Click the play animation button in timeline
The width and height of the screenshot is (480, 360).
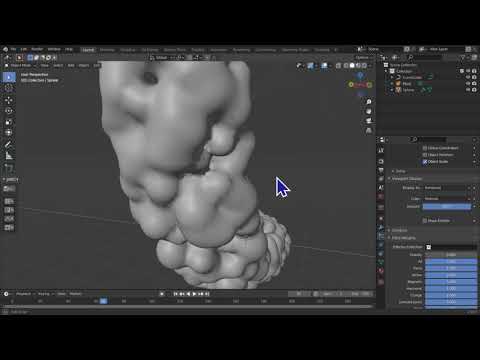pos(194,294)
